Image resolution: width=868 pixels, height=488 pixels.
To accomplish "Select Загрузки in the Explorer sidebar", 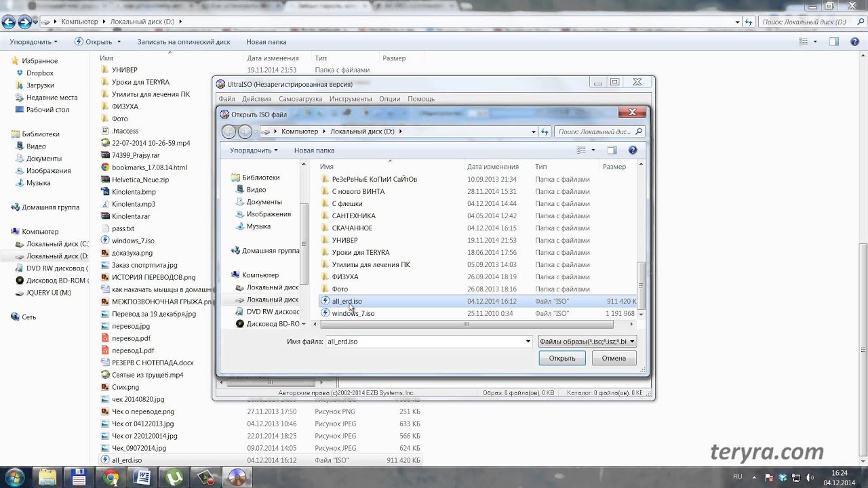I will tap(40, 85).
